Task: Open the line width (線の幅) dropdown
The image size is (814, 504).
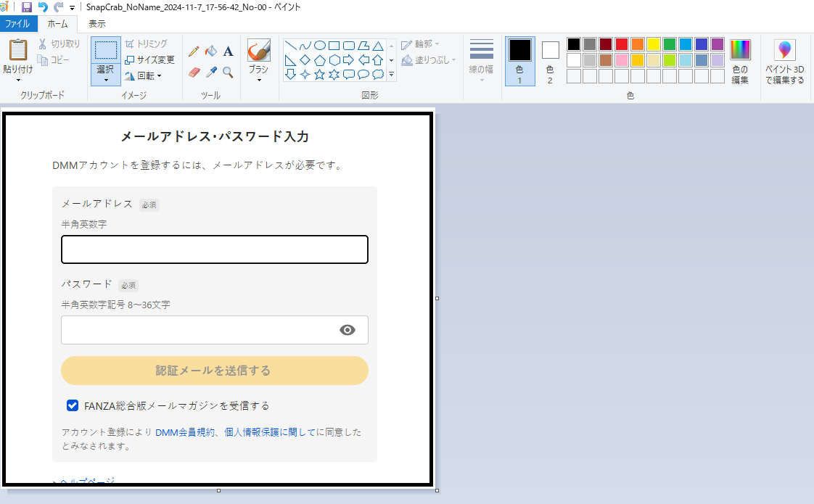Action: [x=481, y=59]
